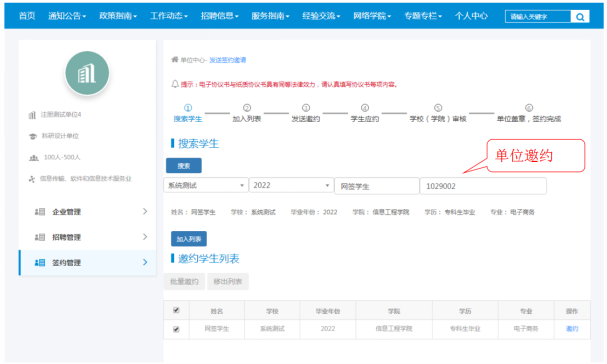The height and width of the screenshot is (364, 607).
Task: Click the people icon next to 100人-500人
Action: coord(34,158)
